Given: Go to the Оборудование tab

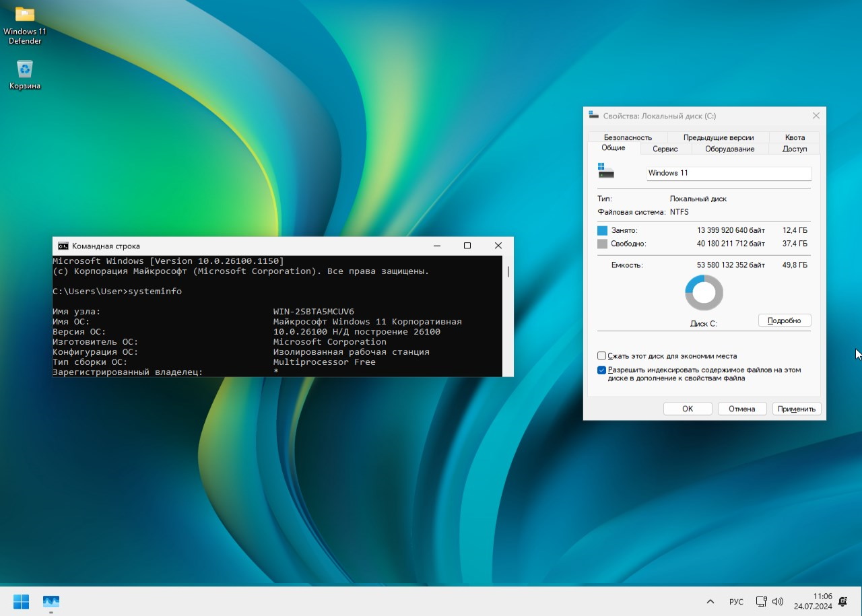Looking at the screenshot, I should [729, 149].
